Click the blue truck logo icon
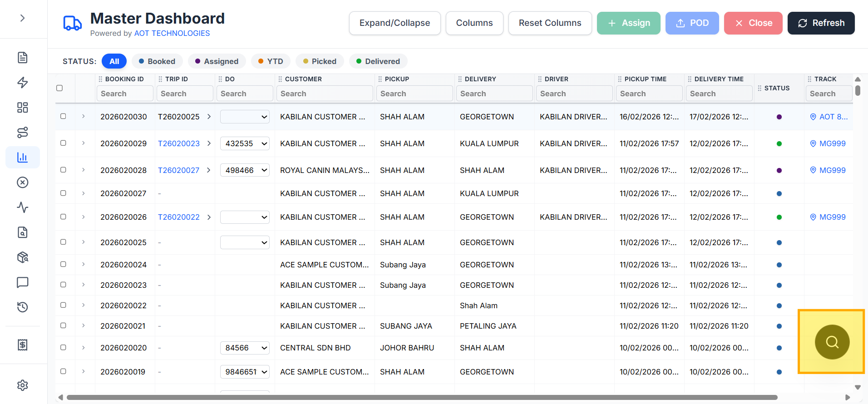 pyautogui.click(x=72, y=23)
